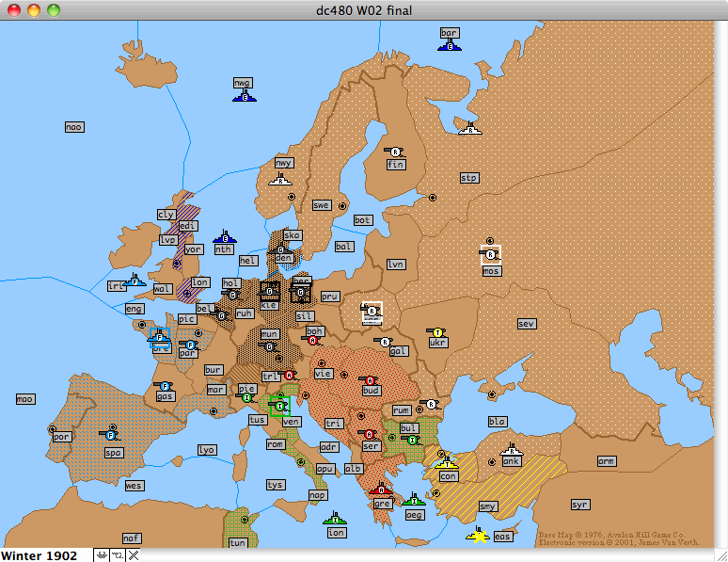This screenshot has width=728, height=562.
Task: Select the Russian army in mos
Action: (490, 254)
